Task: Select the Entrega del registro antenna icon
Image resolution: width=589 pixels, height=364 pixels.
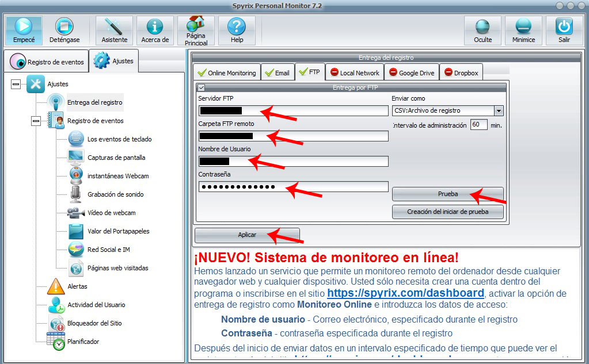Action: click(56, 102)
